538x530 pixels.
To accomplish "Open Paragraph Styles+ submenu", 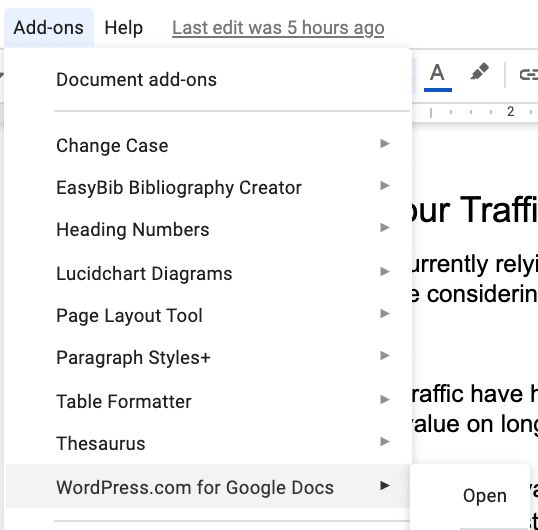I will (208, 357).
